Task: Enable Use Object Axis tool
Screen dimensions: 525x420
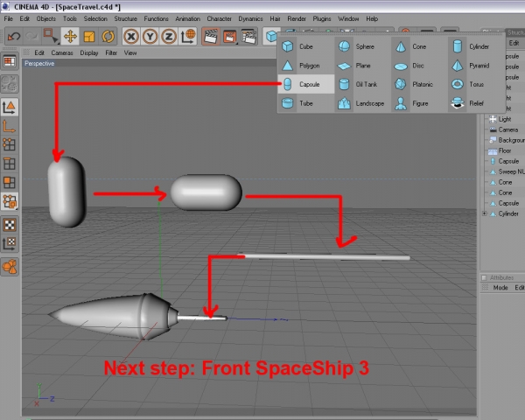Action: [10, 126]
